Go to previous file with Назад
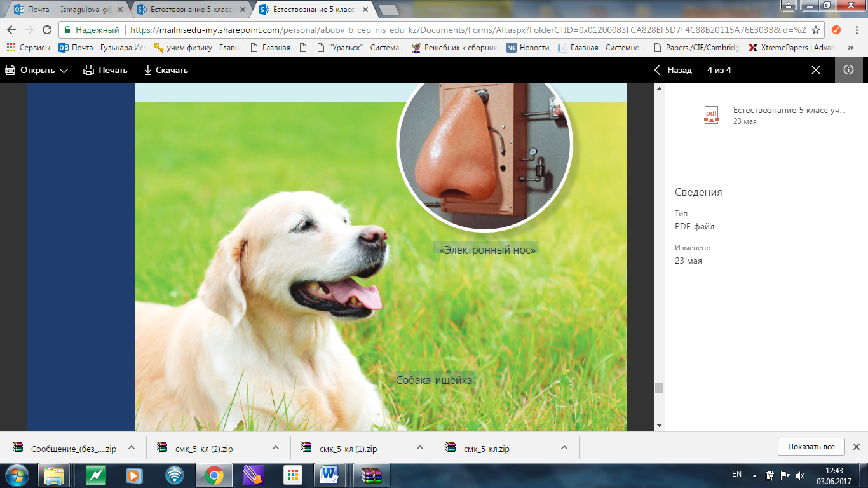This screenshot has height=488, width=868. tap(673, 70)
